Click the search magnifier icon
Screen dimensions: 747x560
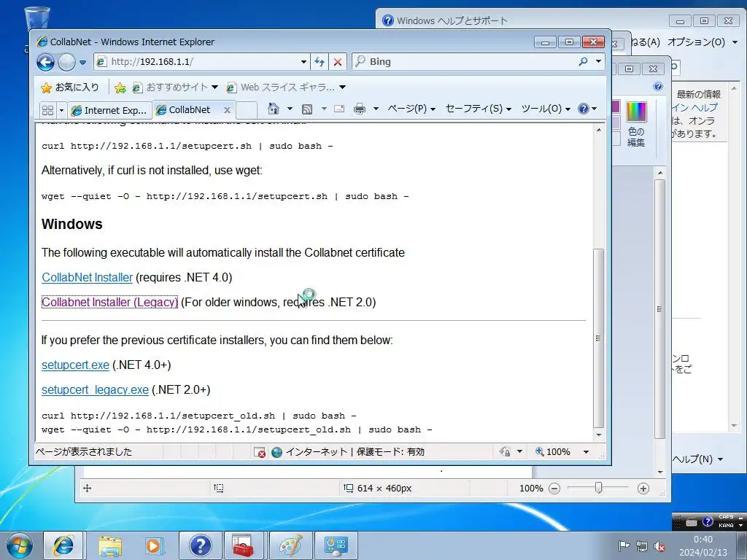click(x=583, y=61)
